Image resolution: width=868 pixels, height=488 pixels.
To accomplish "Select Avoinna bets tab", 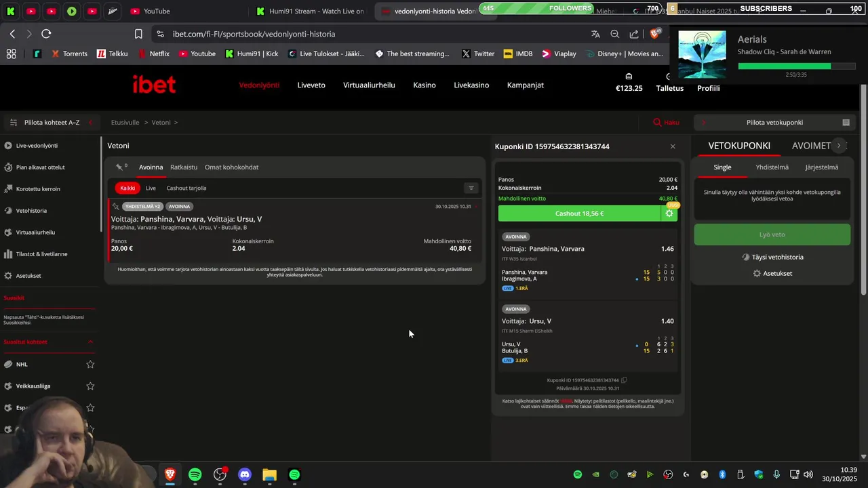I will (x=151, y=167).
